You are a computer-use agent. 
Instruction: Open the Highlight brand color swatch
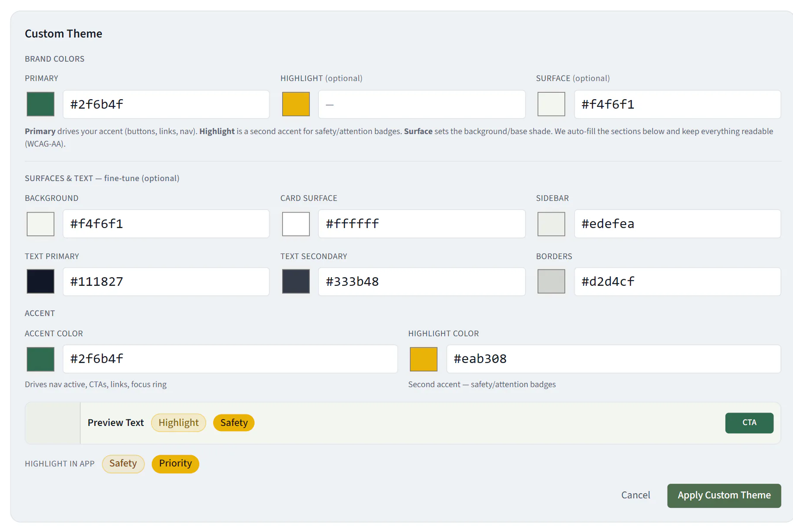point(296,104)
